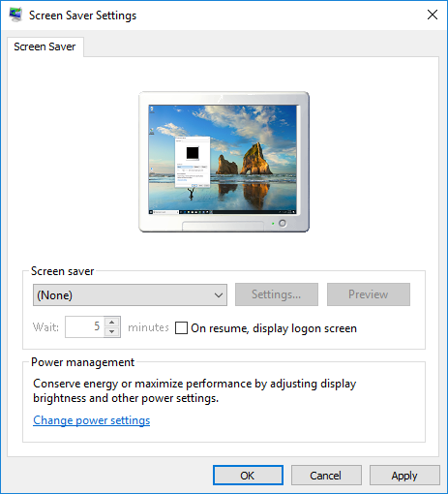Select the Screen Saver tab
The width and height of the screenshot is (448, 494).
pyautogui.click(x=45, y=46)
